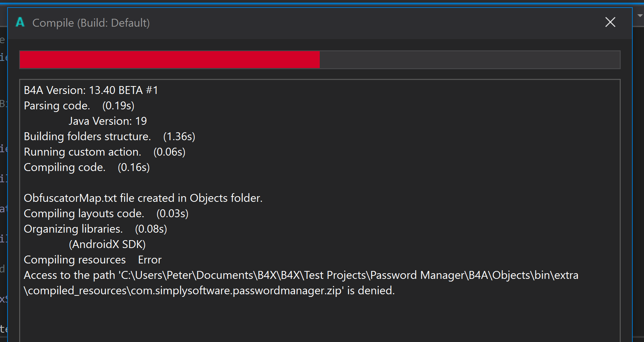Click the (AndroidX SDK) log entry
Screen dimensions: 644x342
coord(107,244)
